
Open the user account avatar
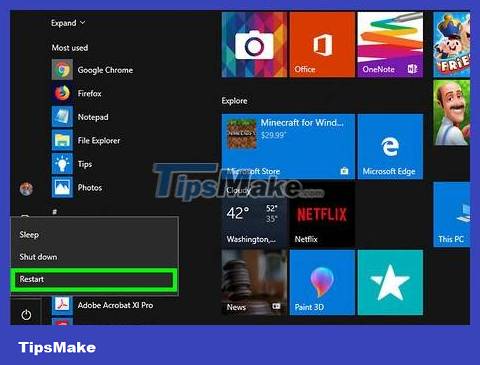click(x=26, y=189)
